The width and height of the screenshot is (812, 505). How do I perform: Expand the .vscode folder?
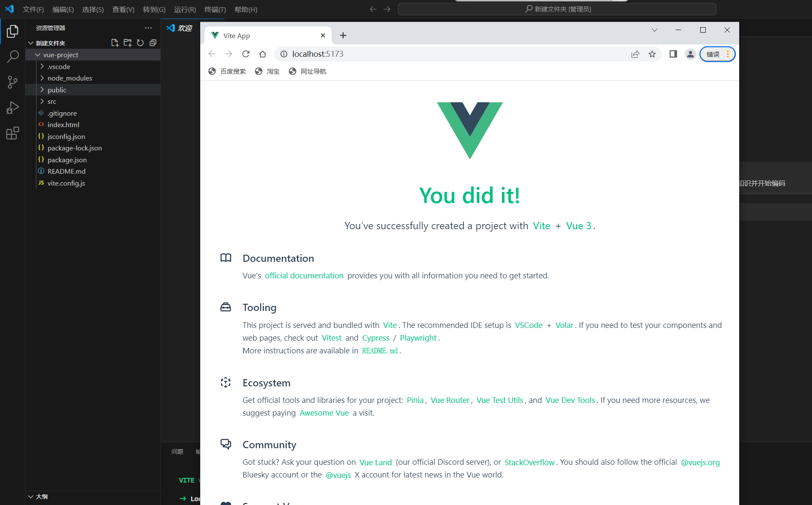tap(42, 67)
